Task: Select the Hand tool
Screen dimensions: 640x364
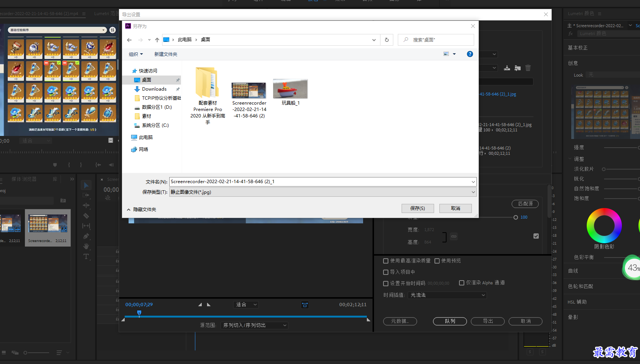Action: [x=86, y=246]
